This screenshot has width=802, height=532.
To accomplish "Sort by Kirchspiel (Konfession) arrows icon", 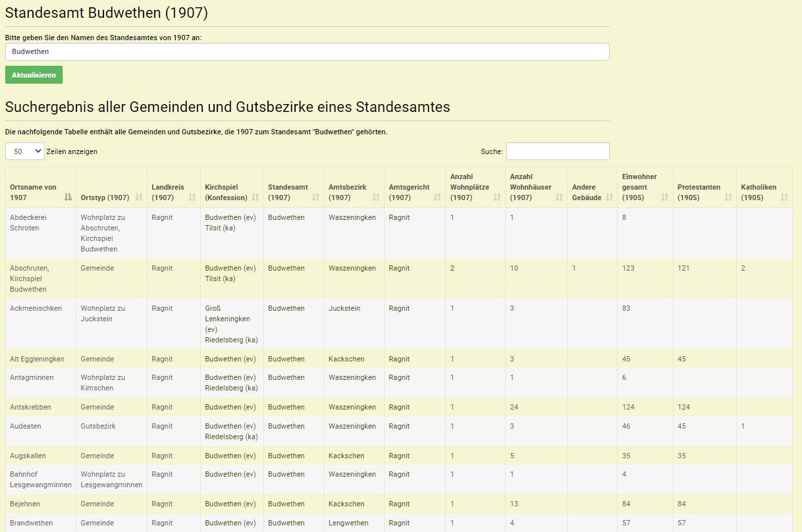I will pos(255,198).
